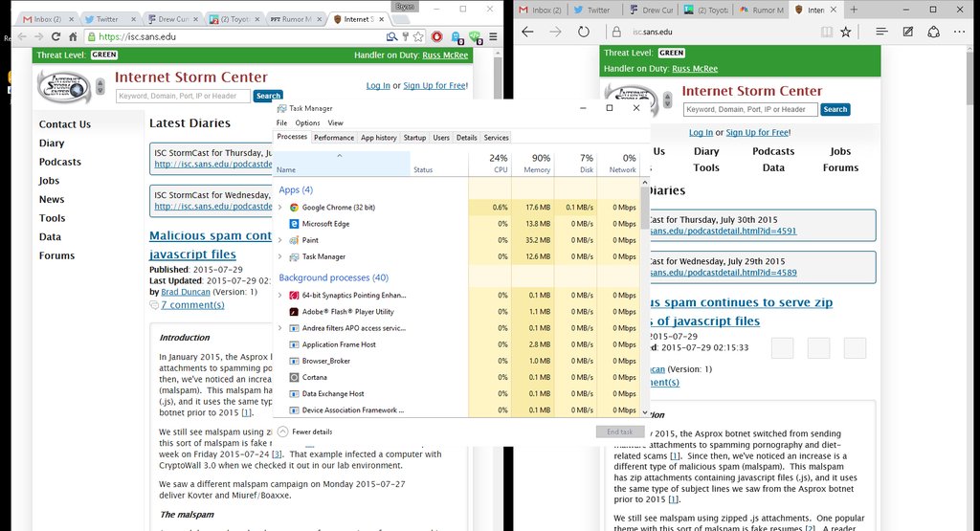Click the back arrow in Edge
Image resolution: width=980 pixels, height=531 pixels.
527,32
